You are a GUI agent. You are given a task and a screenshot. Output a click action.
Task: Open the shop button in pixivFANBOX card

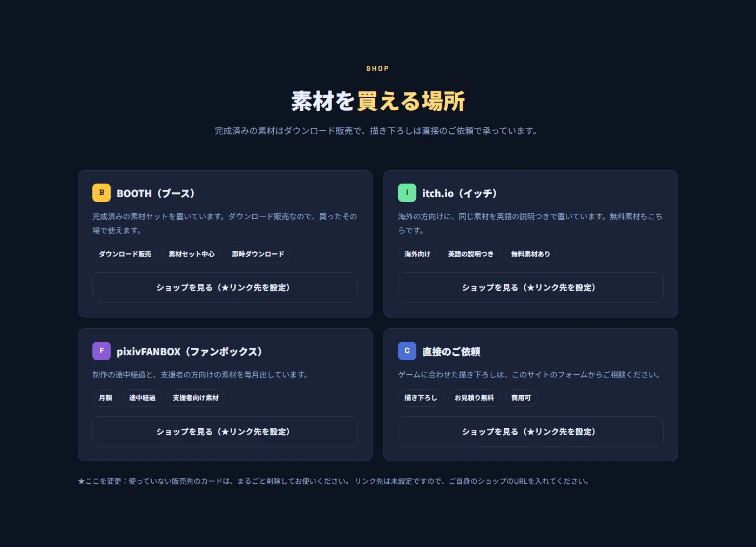225,431
